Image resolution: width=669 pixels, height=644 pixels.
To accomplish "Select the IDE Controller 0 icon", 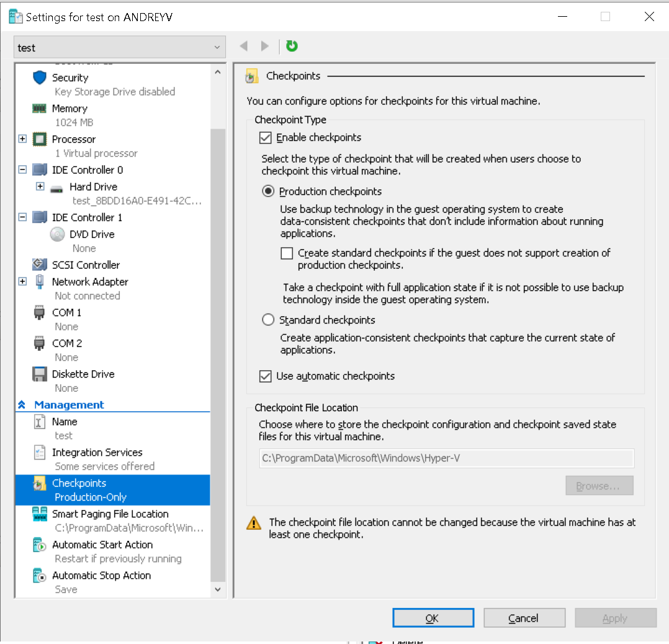I will tap(40, 170).
